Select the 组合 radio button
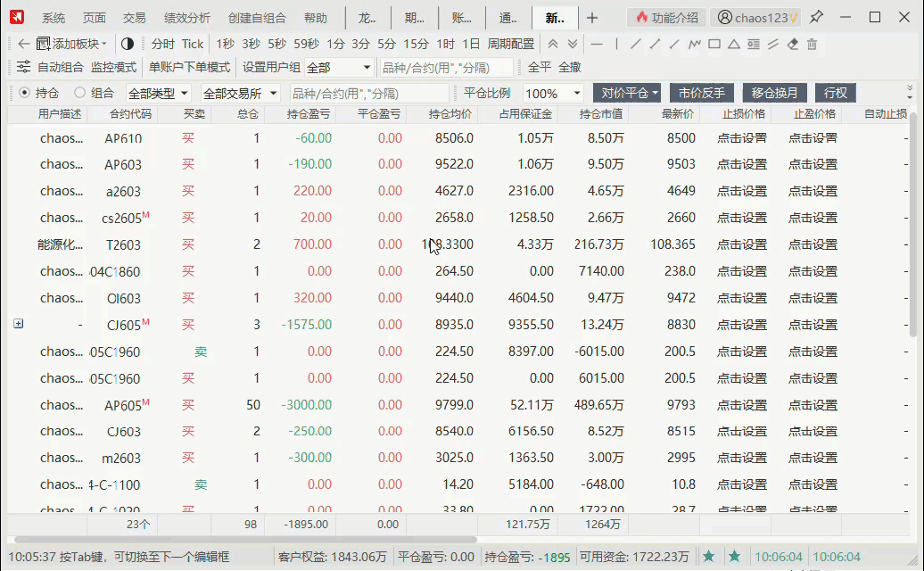The image size is (924, 571). pyautogui.click(x=79, y=93)
